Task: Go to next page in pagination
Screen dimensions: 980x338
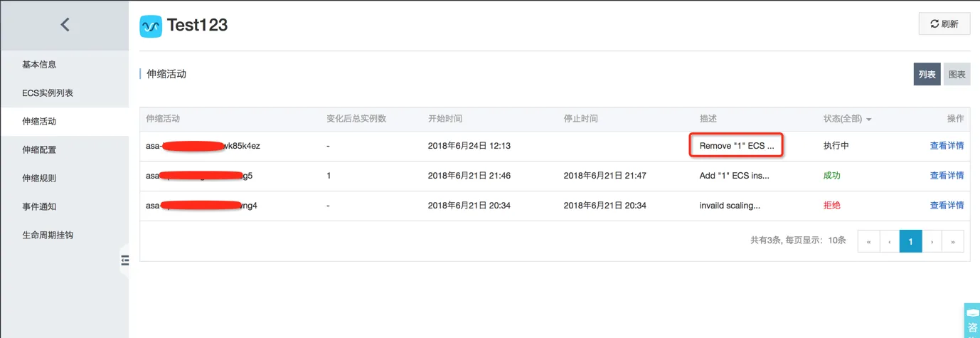Action: 932,241
